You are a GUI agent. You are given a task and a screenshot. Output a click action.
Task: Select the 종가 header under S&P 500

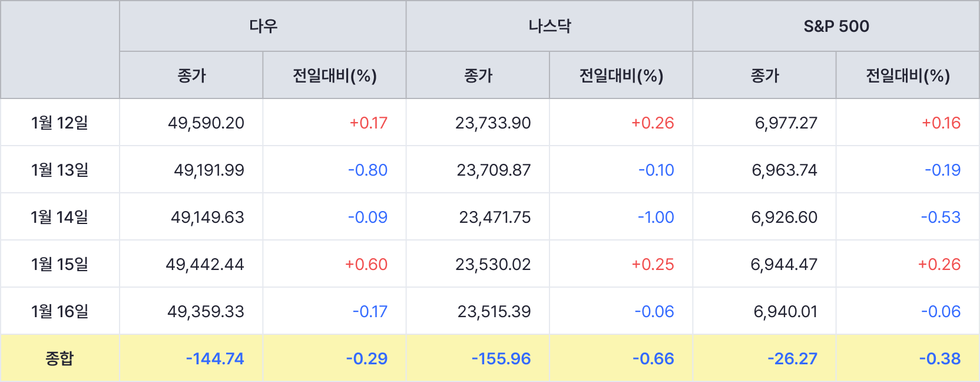(764, 75)
